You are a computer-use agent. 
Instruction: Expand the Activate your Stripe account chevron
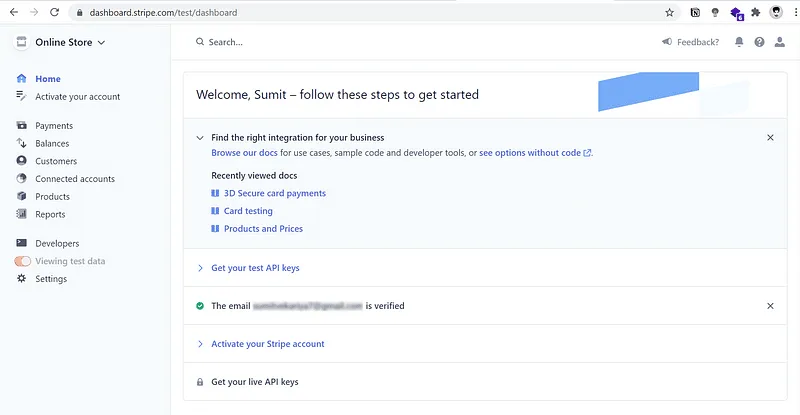coord(200,344)
